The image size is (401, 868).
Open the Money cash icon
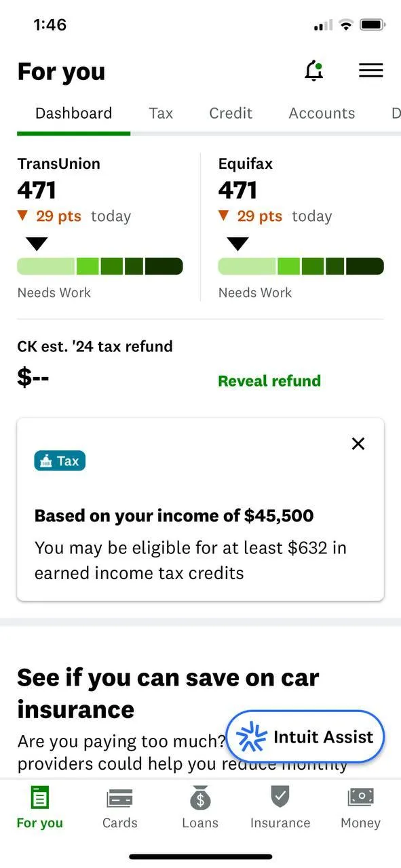(360, 797)
